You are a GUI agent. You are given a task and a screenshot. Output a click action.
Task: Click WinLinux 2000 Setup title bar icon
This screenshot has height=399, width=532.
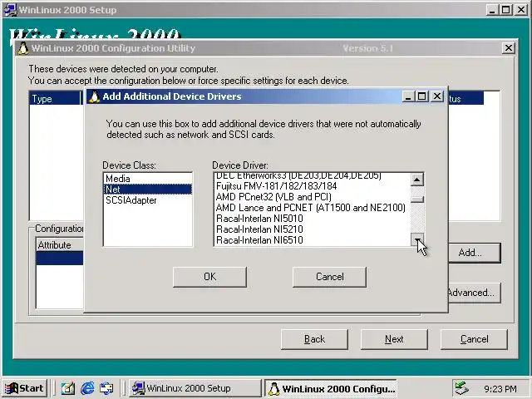(x=10, y=10)
